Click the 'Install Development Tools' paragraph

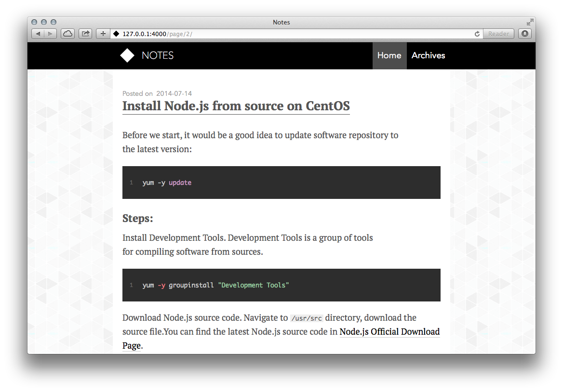coord(247,245)
